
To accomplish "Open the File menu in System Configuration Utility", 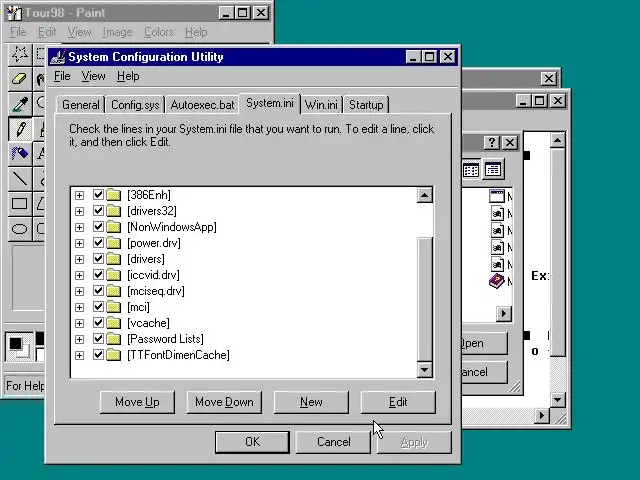I will [62, 76].
